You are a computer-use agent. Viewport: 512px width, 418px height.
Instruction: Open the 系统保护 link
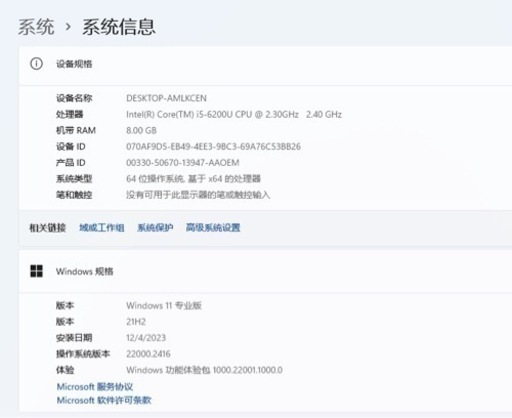point(155,228)
